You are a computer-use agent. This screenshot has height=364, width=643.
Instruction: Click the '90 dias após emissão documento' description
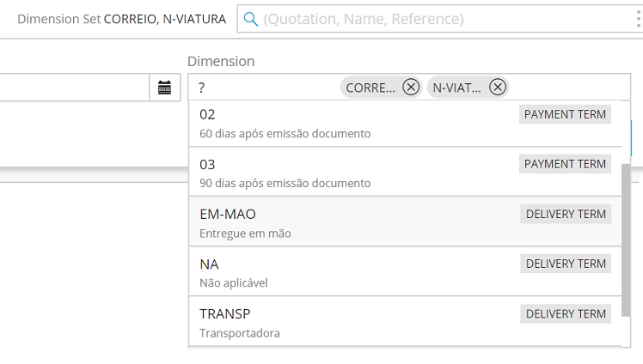point(285,184)
